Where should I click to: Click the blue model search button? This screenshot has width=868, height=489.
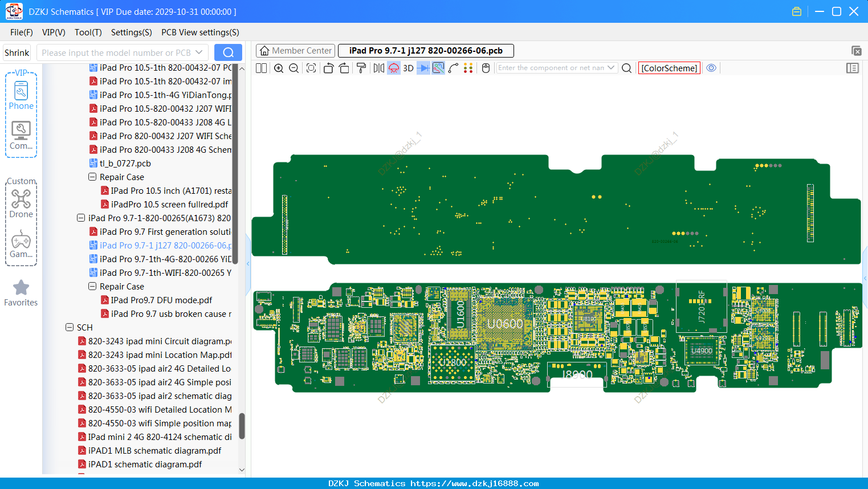tap(228, 52)
